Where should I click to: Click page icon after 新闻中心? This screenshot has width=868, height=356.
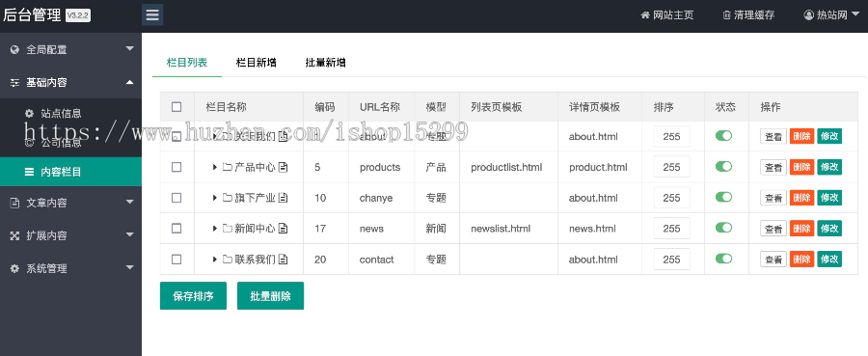click(x=283, y=228)
